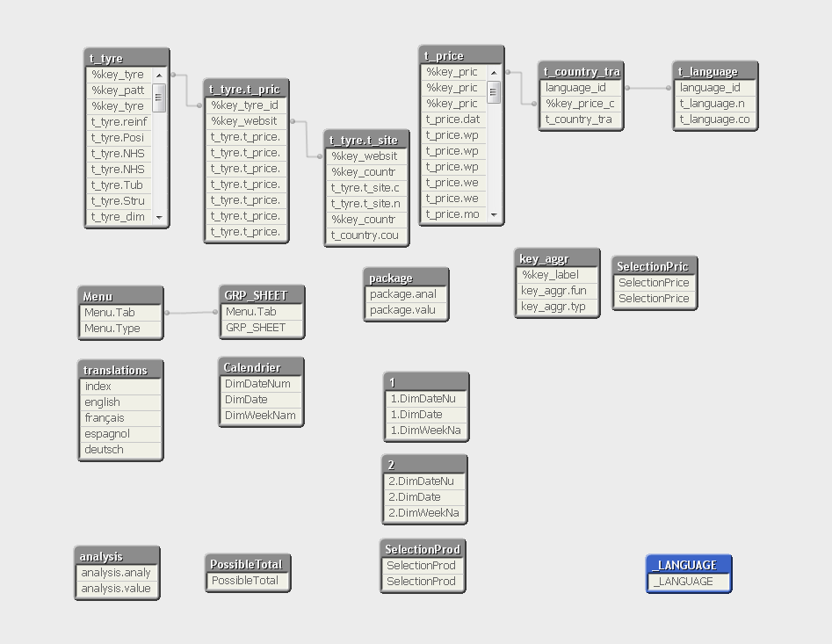Click the %key_label field in key_aggr
The width and height of the screenshot is (832, 644).
coord(557,275)
